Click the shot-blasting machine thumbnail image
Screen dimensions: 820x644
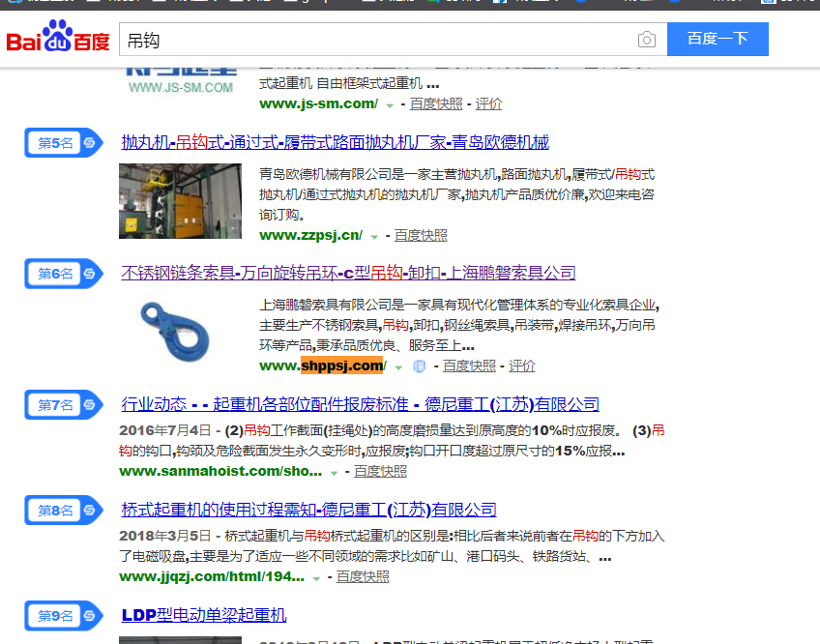click(181, 201)
